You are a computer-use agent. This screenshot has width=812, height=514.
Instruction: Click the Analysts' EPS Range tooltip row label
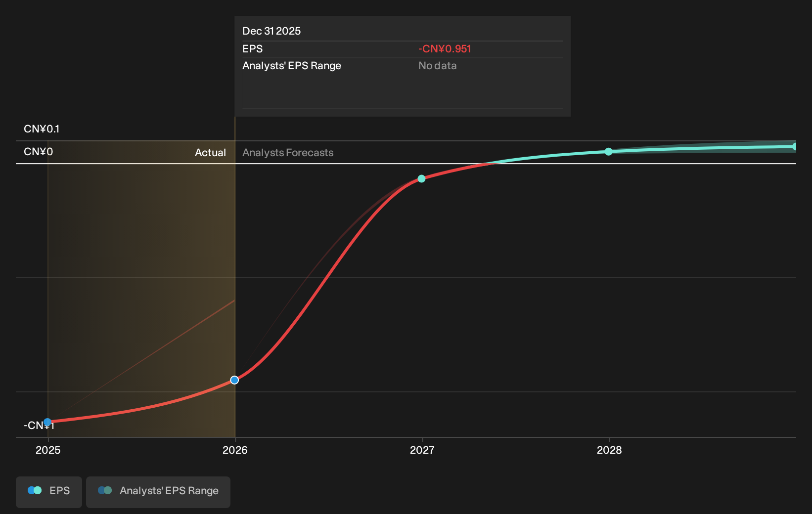click(291, 66)
